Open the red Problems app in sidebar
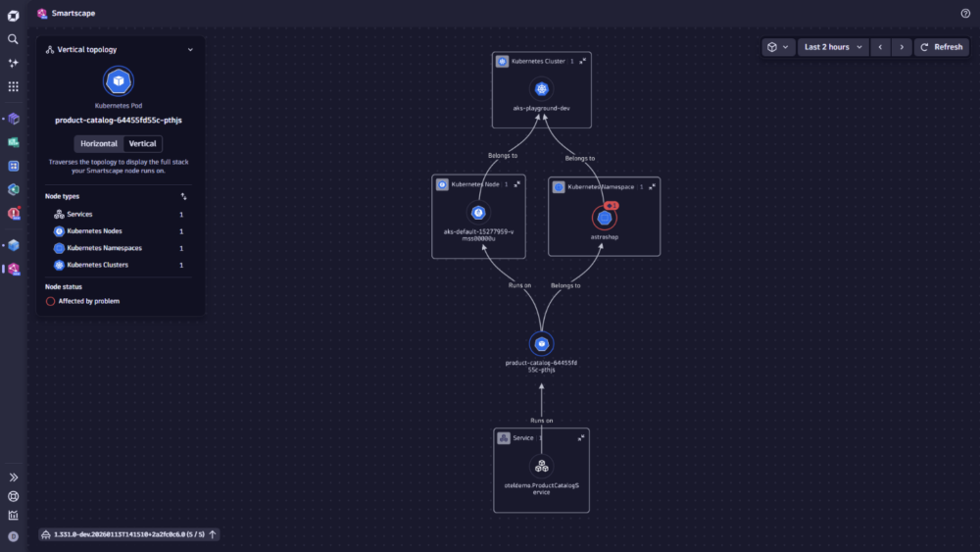The image size is (980, 552). [14, 213]
